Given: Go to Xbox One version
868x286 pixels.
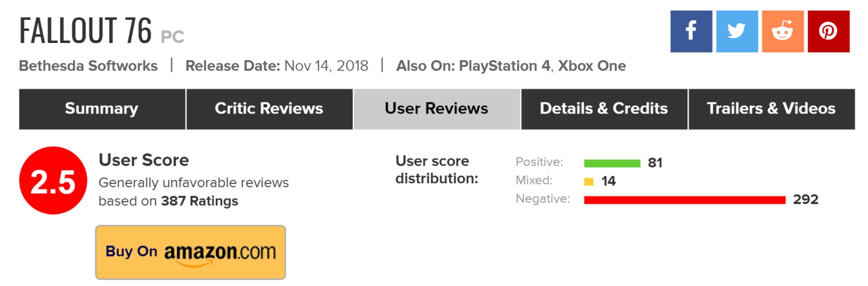Looking at the screenshot, I should 592,66.
